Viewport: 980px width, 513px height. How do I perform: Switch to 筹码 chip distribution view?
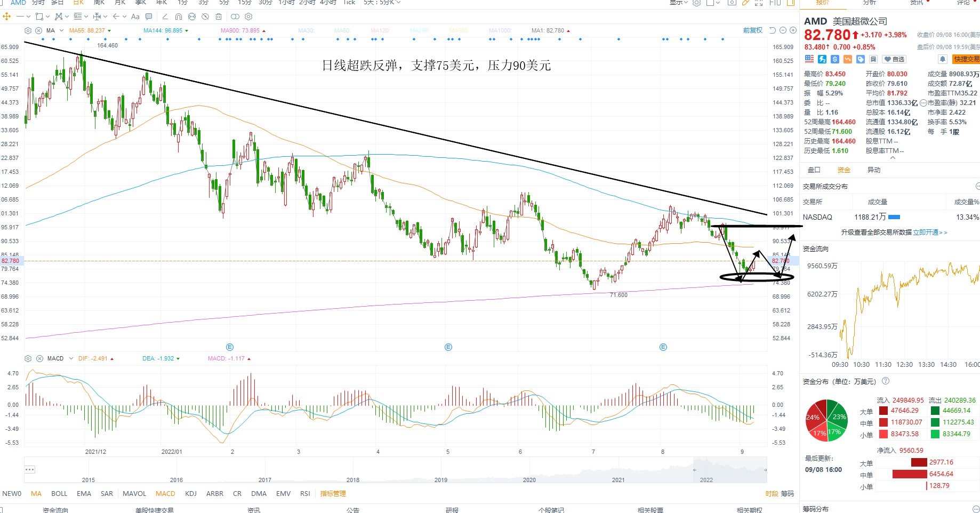(x=787, y=494)
